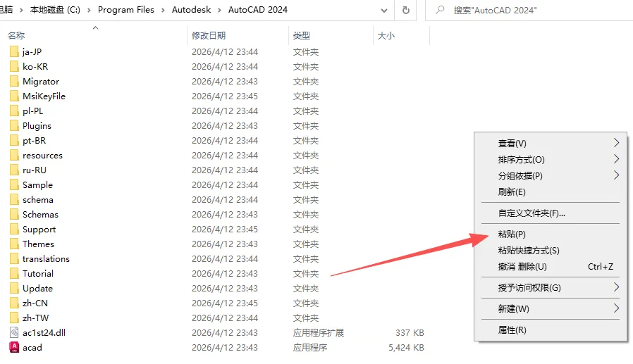Click the 应用程序扩展 type cell
The image size is (633, 364).
click(x=319, y=332)
